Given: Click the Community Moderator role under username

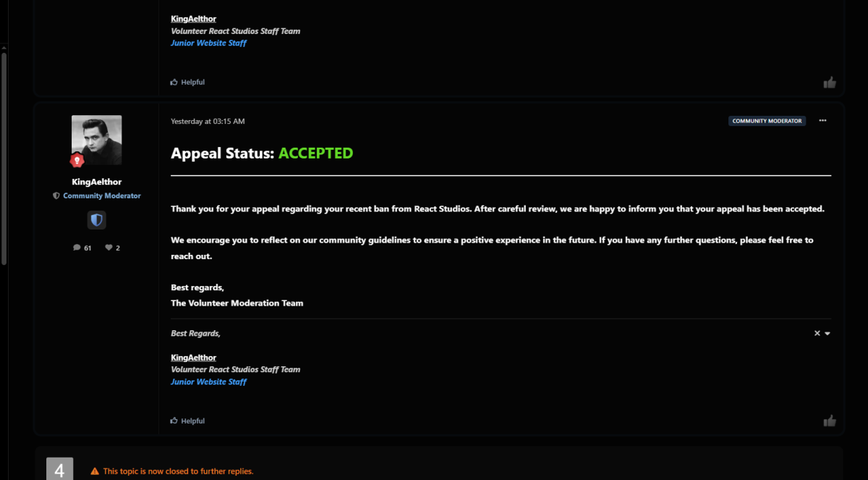Looking at the screenshot, I should pos(101,196).
